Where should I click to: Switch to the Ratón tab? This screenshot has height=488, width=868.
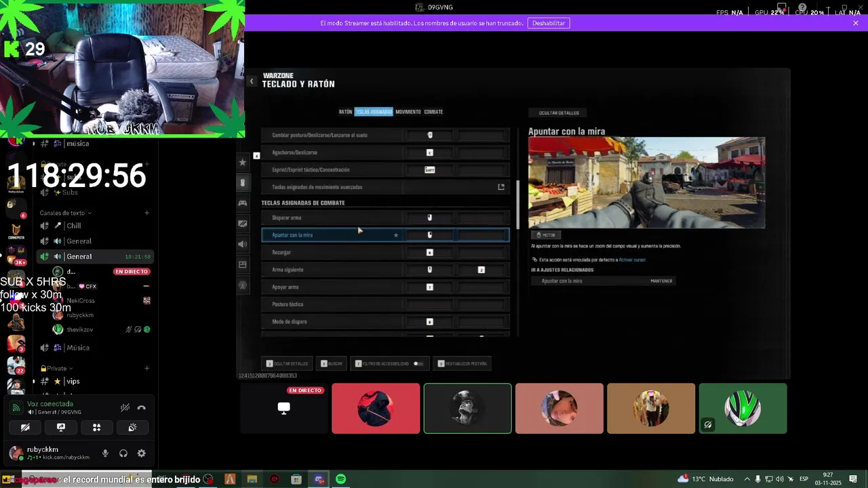[x=345, y=112]
